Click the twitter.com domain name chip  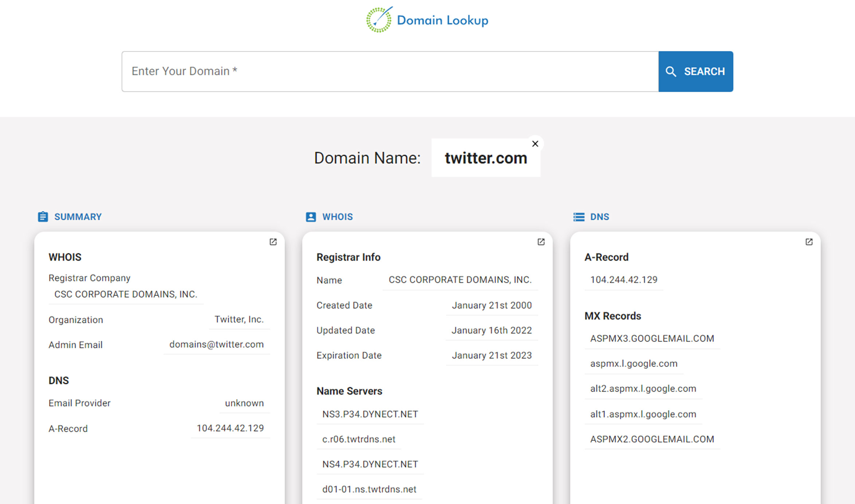(x=486, y=158)
